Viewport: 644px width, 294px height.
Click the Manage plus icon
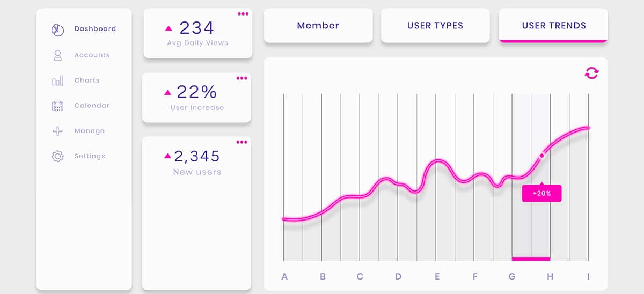[x=57, y=131]
